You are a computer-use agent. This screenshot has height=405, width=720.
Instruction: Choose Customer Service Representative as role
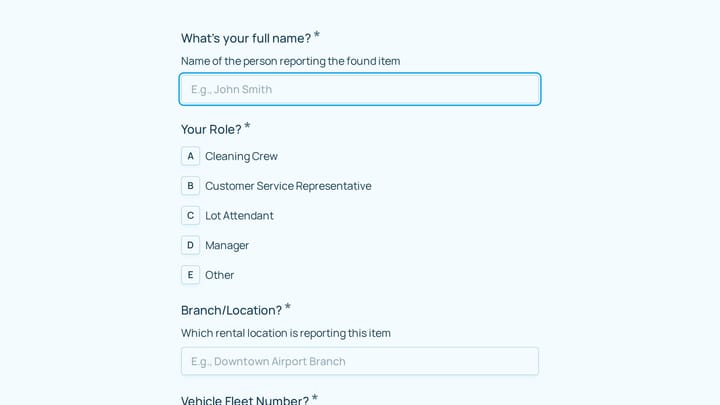click(x=288, y=186)
